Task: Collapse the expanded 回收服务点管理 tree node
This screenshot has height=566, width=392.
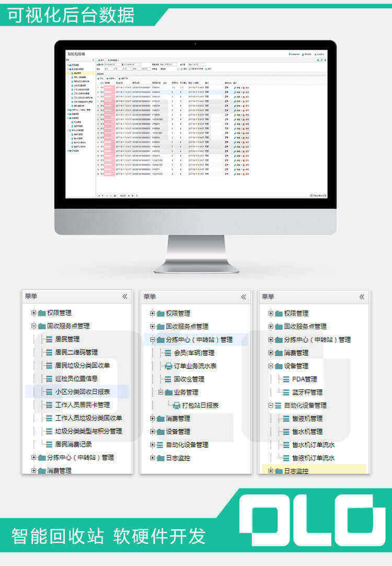Action: (x=34, y=326)
